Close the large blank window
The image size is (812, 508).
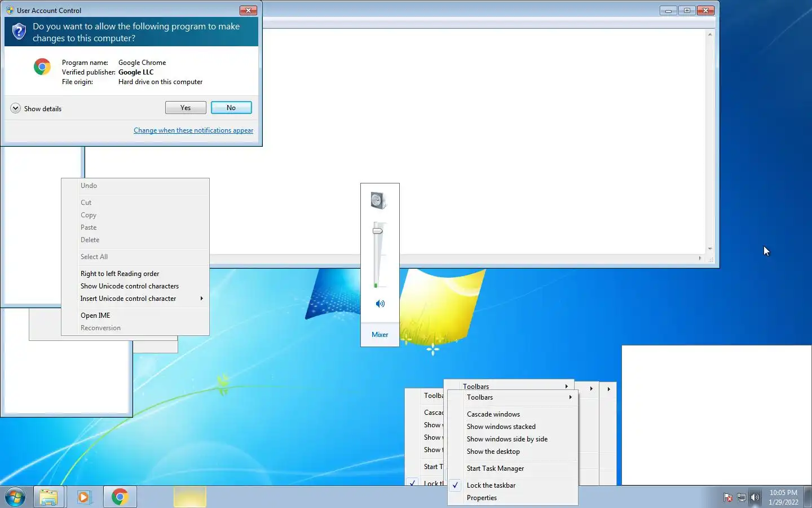[x=706, y=10]
